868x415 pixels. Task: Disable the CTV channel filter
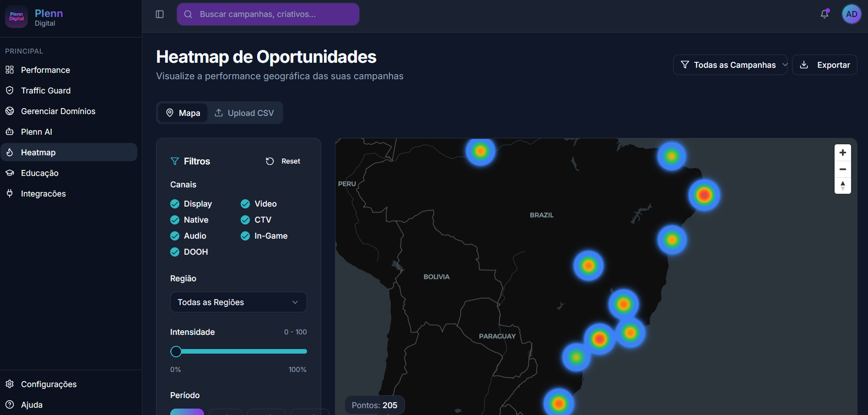coord(245,220)
